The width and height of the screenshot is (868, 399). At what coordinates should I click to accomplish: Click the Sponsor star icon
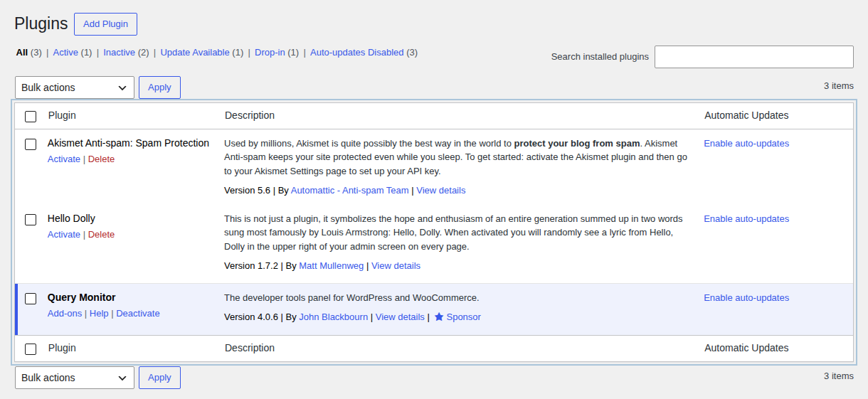(439, 317)
